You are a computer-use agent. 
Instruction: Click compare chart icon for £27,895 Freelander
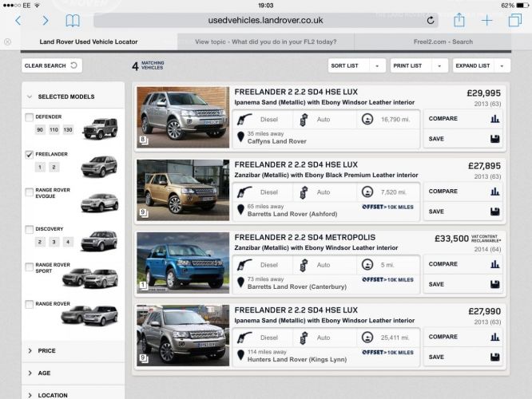(x=495, y=192)
